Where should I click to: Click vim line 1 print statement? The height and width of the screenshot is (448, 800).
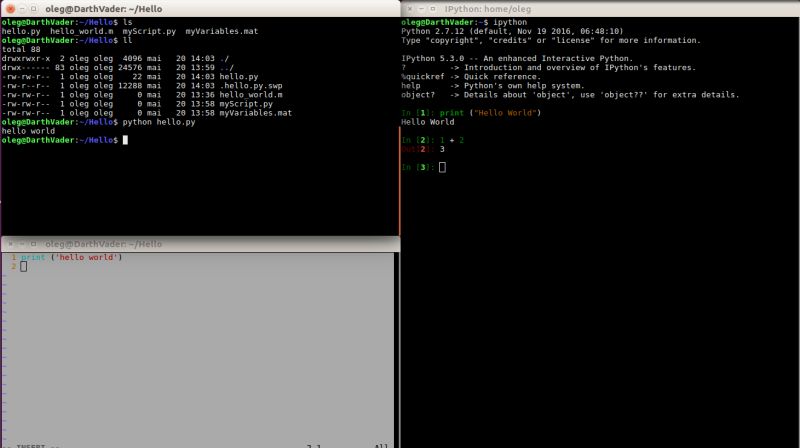71,257
